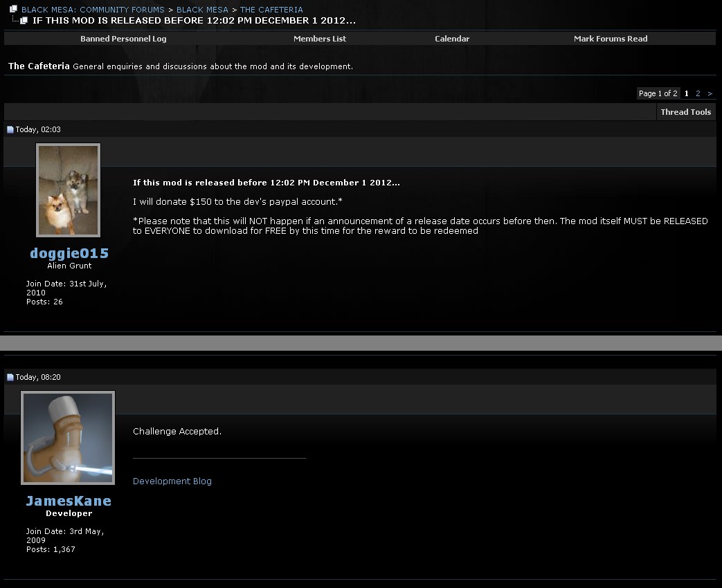Open the Calendar page

point(452,39)
